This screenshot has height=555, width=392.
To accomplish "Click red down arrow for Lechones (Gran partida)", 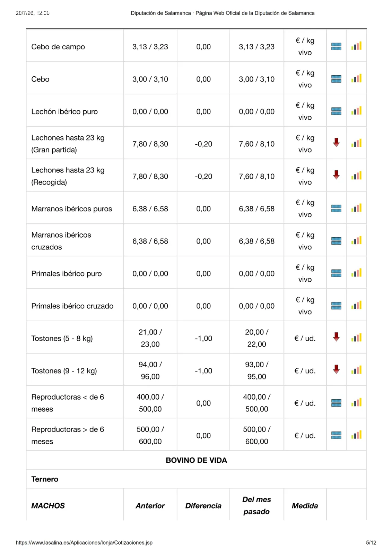I will coord(336,143).
